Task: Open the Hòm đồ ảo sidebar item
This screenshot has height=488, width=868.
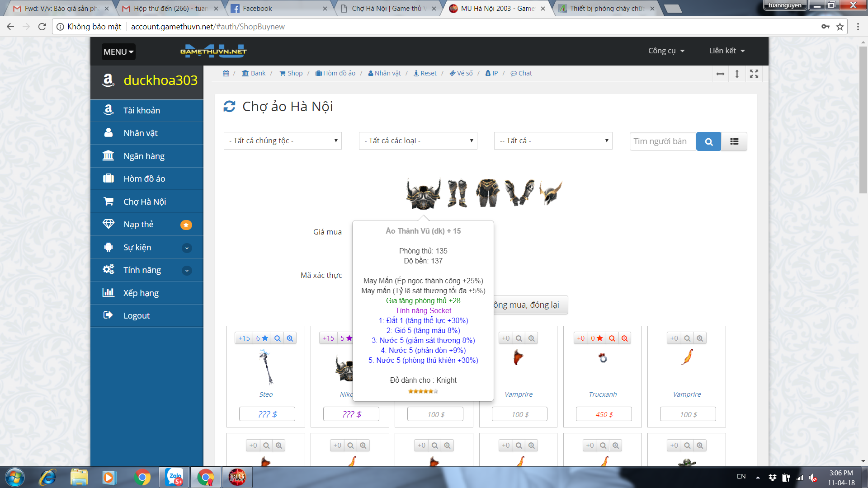Action: [147, 179]
